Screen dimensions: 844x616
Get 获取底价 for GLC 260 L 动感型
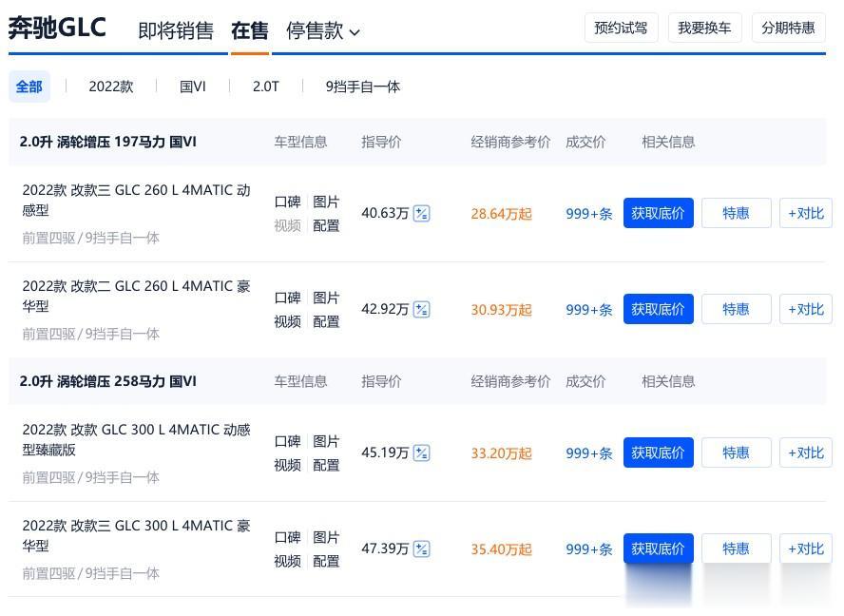click(659, 213)
